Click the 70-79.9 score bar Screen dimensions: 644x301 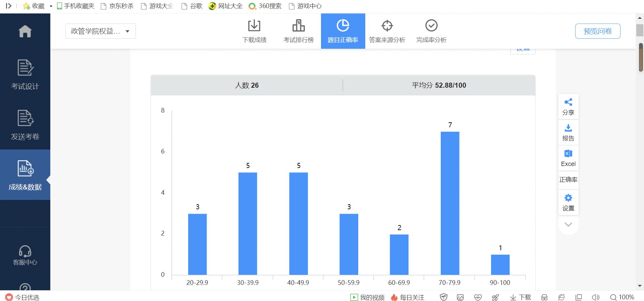(x=449, y=203)
